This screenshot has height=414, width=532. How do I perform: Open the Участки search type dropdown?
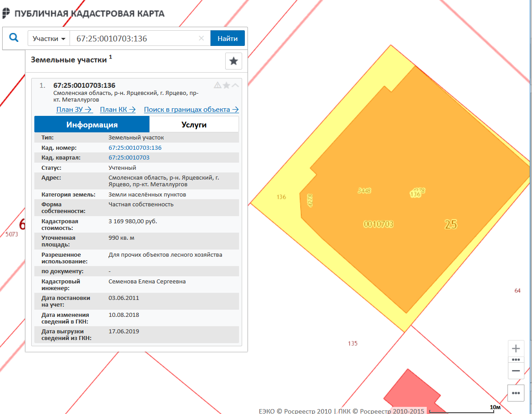pos(49,38)
